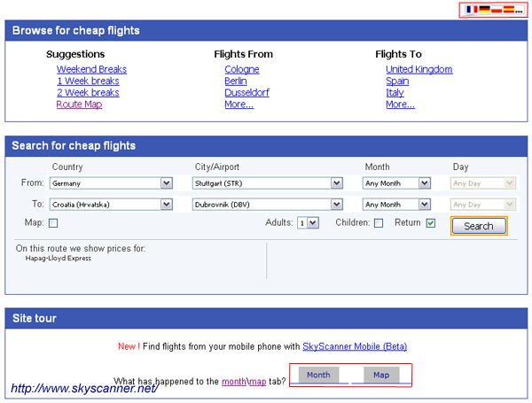
Task: Click More... under Flights To
Action: pyautogui.click(x=400, y=105)
